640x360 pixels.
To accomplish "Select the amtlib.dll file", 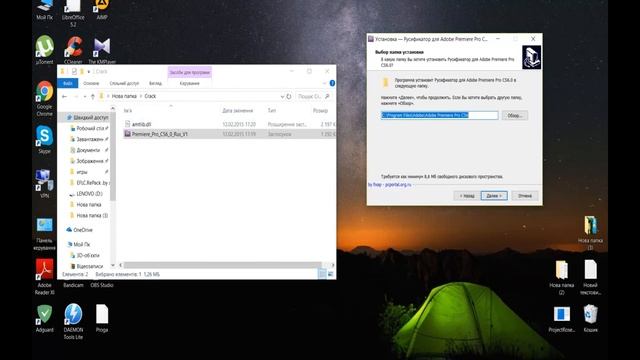I will pos(142,124).
